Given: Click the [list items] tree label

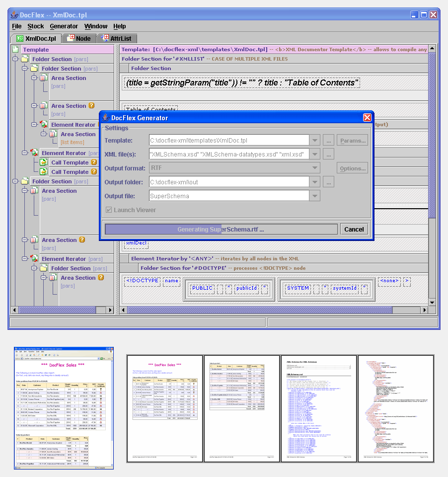Looking at the screenshot, I should (x=73, y=142).
